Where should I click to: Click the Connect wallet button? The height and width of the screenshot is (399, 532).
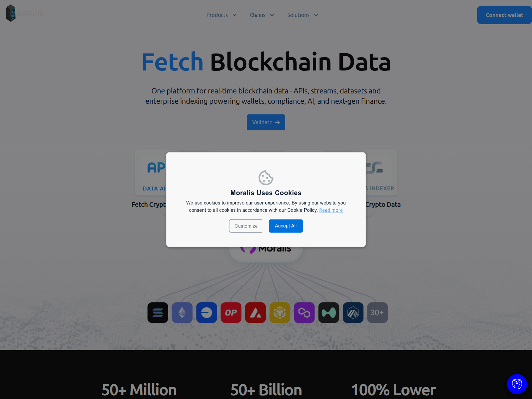point(504,15)
